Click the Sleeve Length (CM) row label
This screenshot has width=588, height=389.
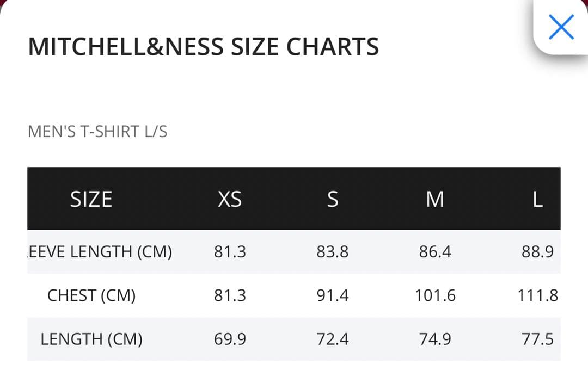(100, 252)
